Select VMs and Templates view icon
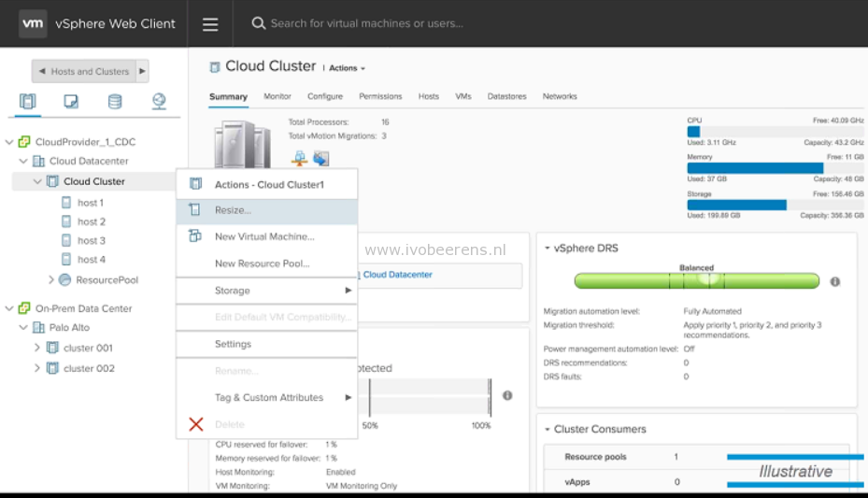 click(x=71, y=101)
